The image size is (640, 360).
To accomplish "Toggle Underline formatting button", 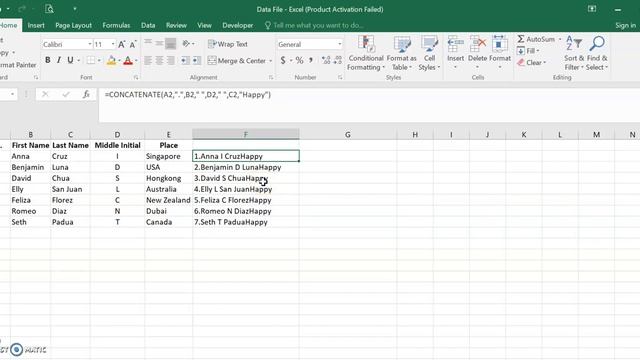I will click(x=70, y=60).
